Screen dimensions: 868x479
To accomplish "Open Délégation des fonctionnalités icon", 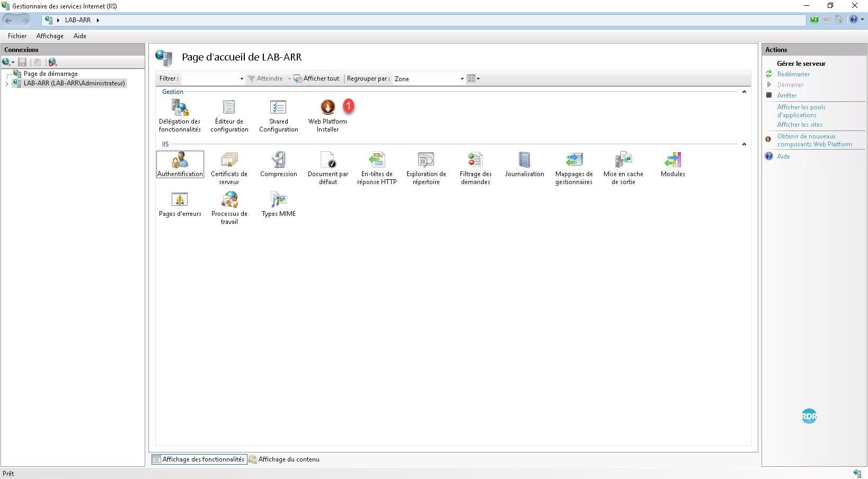I will [x=180, y=116].
